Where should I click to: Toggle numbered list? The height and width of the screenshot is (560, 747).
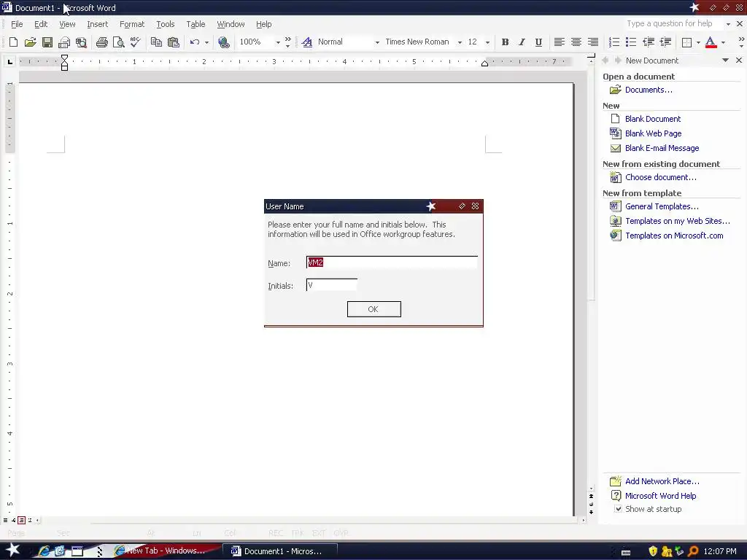[x=614, y=42]
